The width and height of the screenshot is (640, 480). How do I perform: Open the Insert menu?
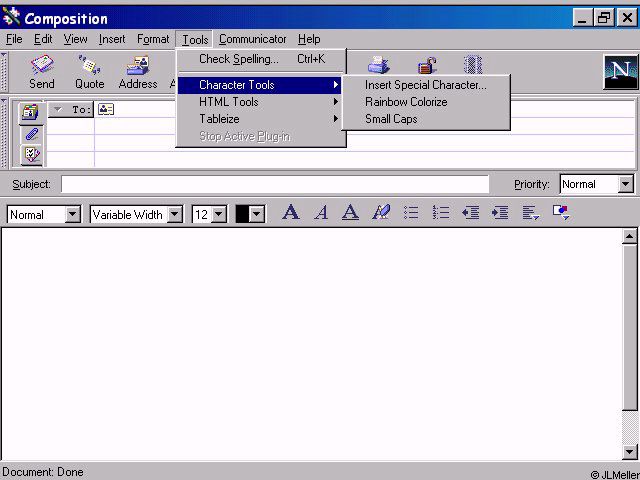tap(112, 39)
